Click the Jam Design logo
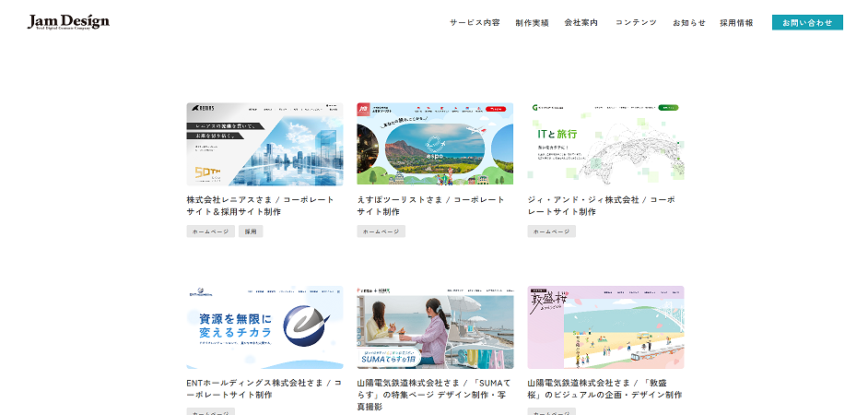 (x=68, y=22)
